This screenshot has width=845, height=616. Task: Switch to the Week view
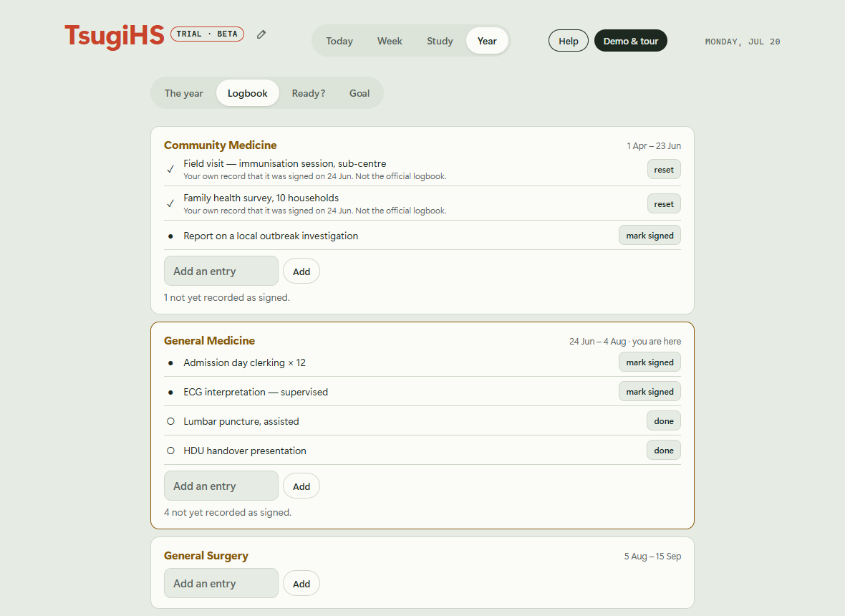point(390,41)
